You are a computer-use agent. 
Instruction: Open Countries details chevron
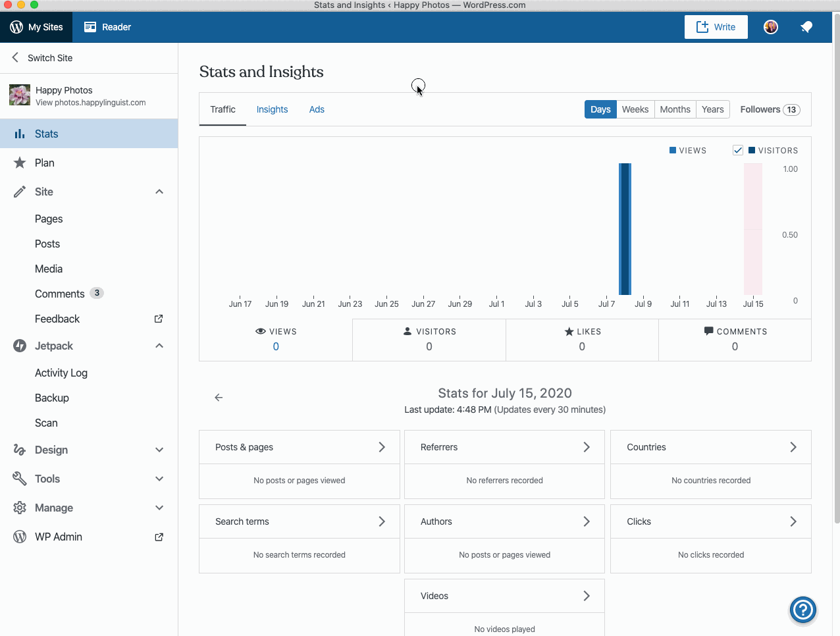[x=793, y=447]
